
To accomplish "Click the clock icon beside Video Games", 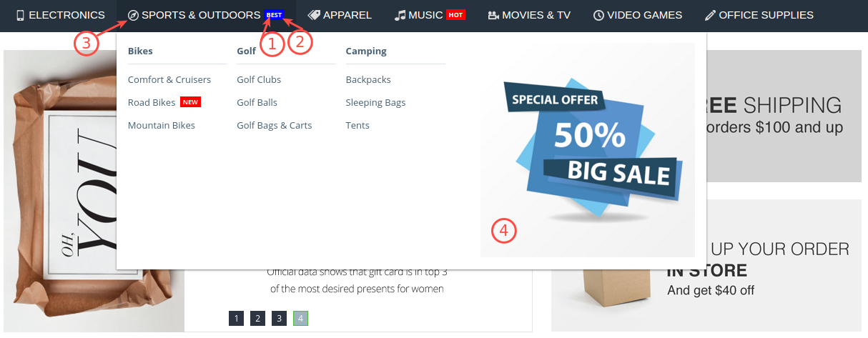I will coord(598,15).
